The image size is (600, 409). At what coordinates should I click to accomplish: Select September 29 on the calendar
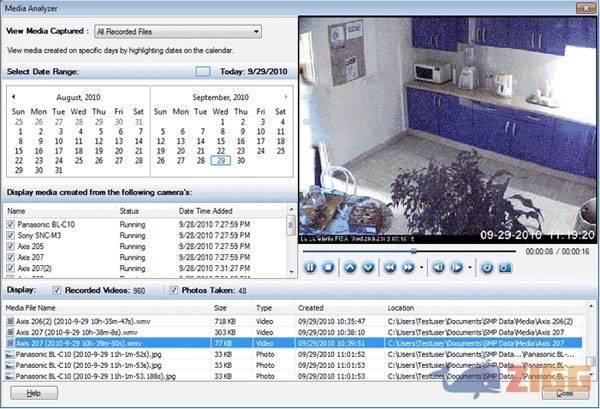tap(222, 160)
